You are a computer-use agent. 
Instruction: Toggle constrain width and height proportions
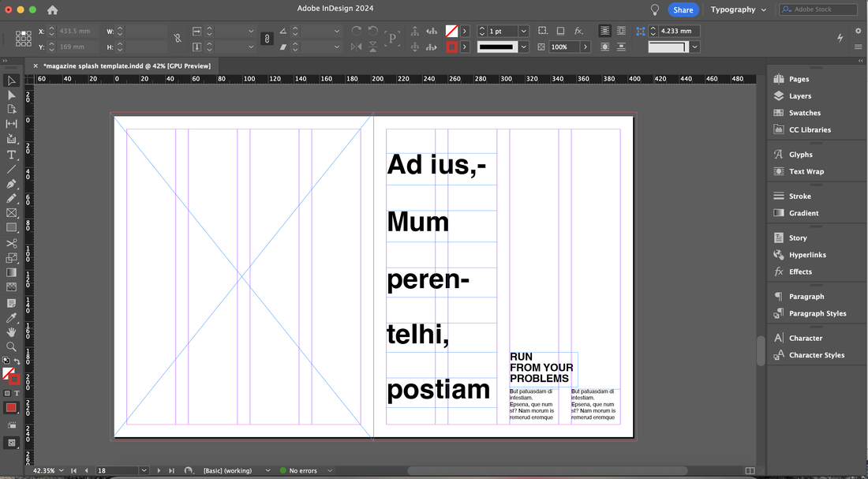tap(177, 39)
